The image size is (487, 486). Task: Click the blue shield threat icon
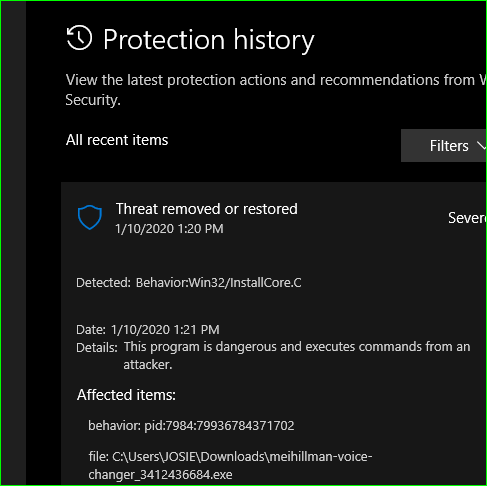click(90, 217)
